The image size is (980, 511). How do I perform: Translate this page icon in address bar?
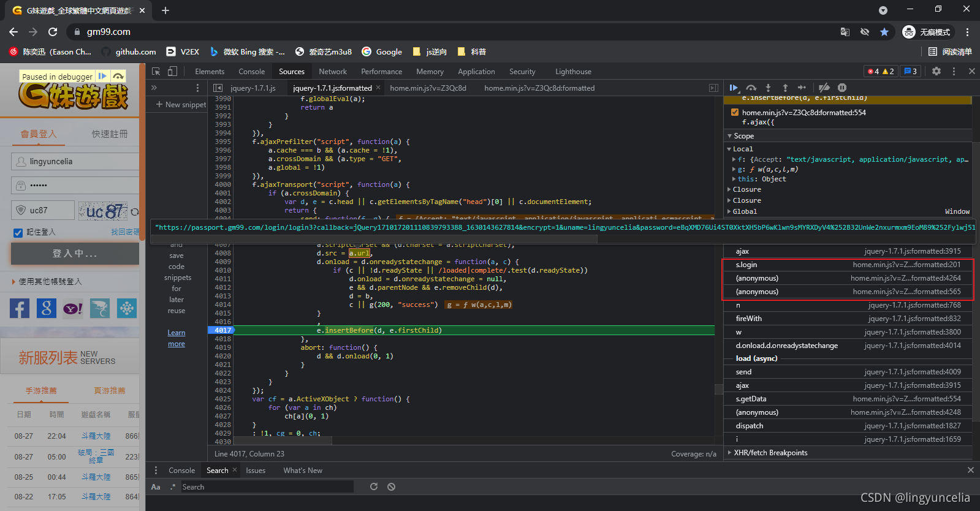[845, 32]
